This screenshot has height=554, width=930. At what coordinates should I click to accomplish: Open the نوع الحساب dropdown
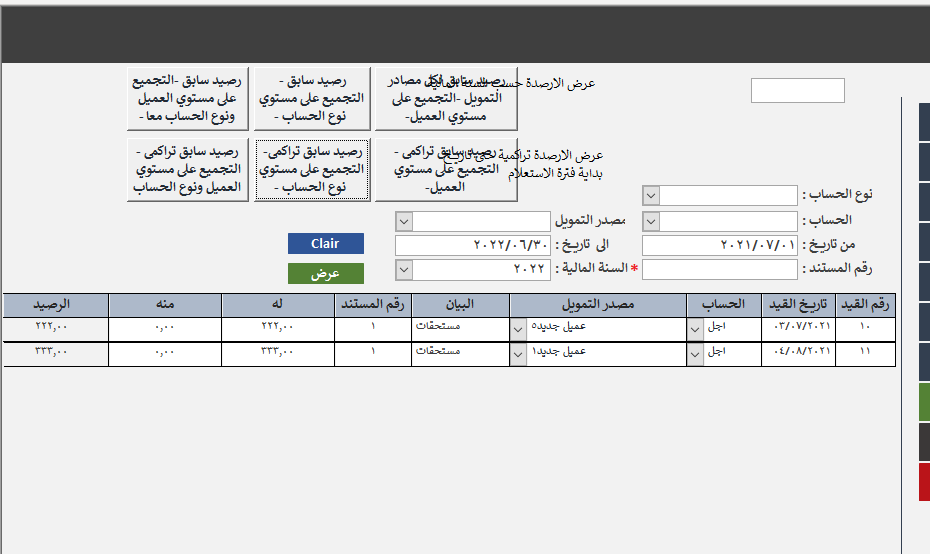[651, 195]
